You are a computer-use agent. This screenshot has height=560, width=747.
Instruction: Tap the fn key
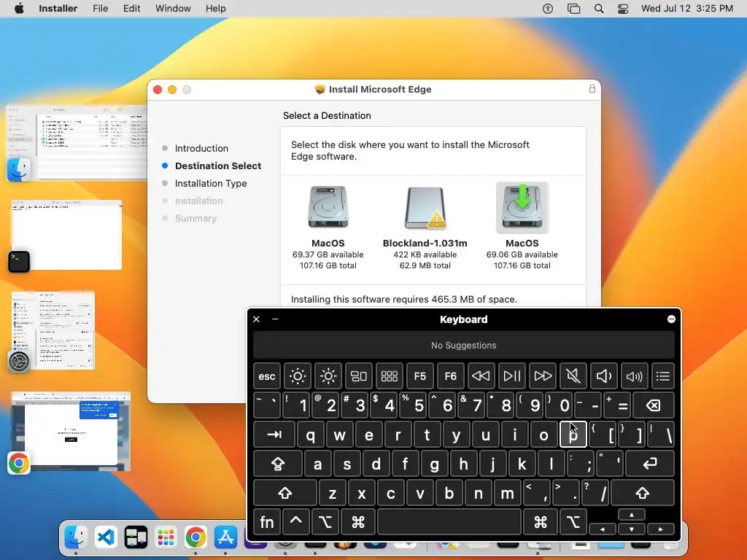tap(267, 522)
